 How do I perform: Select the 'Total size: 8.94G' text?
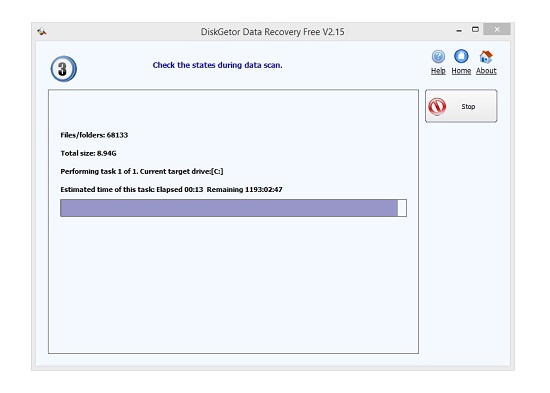point(88,153)
